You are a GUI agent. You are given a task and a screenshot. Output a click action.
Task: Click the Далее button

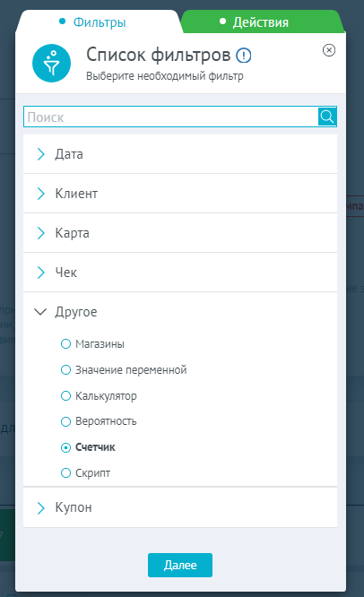pyautogui.click(x=180, y=565)
